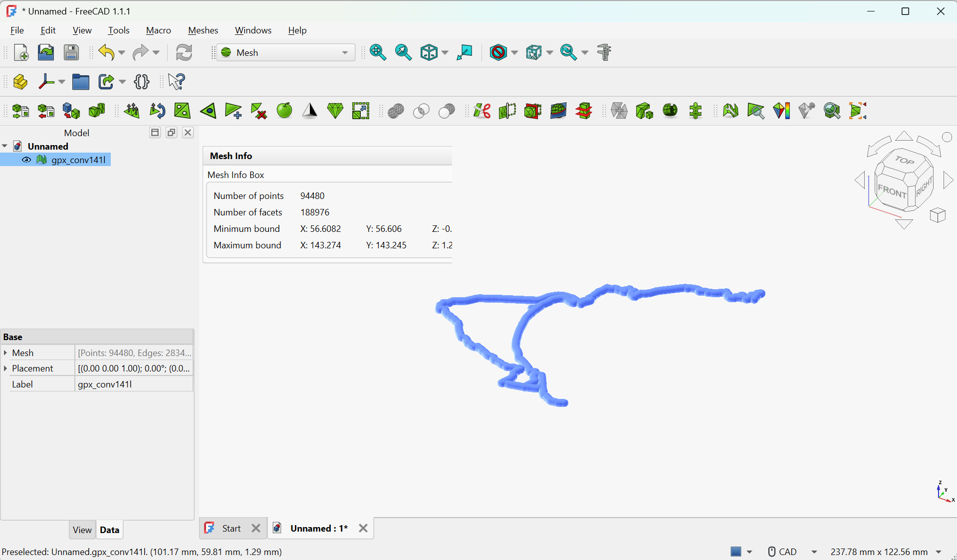This screenshot has width=957, height=560.
Task: Click the Create Group folder icon
Action: [x=80, y=81]
